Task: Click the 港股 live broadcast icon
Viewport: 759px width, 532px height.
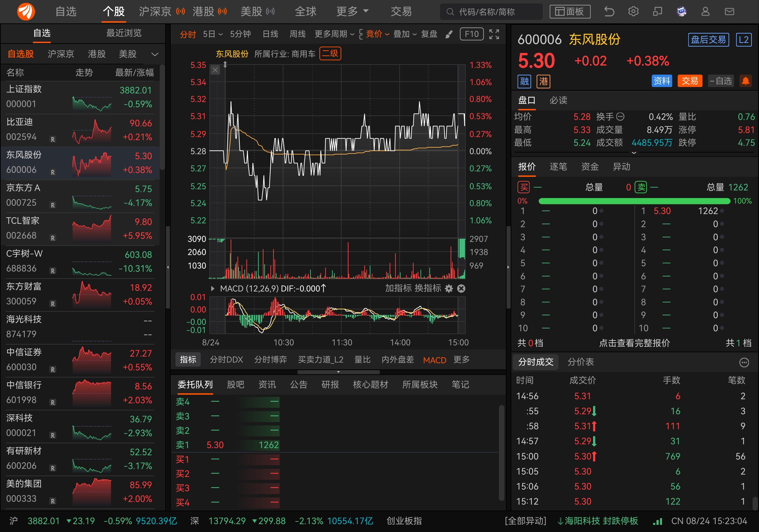Action: (x=222, y=12)
